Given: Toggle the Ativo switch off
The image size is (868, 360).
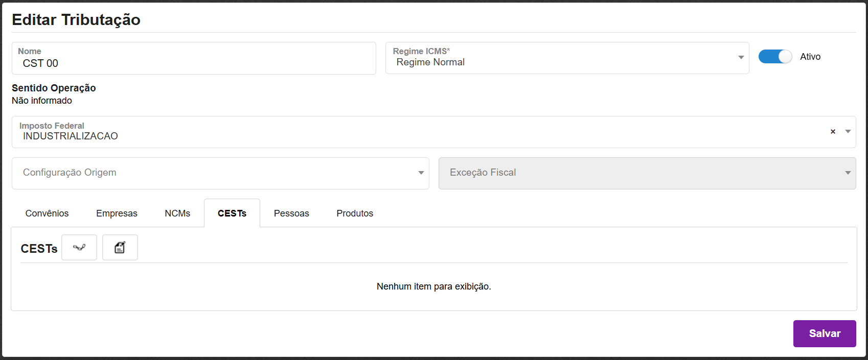Looking at the screenshot, I should pyautogui.click(x=775, y=57).
